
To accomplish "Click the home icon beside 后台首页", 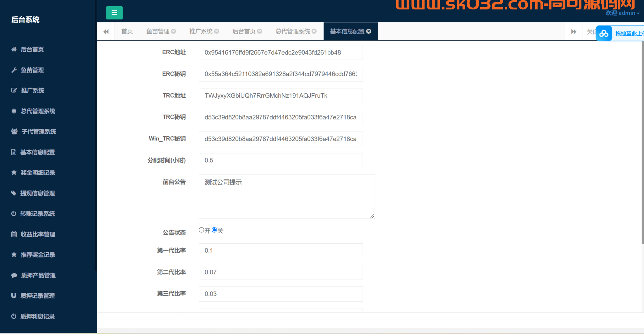I will (x=14, y=49).
